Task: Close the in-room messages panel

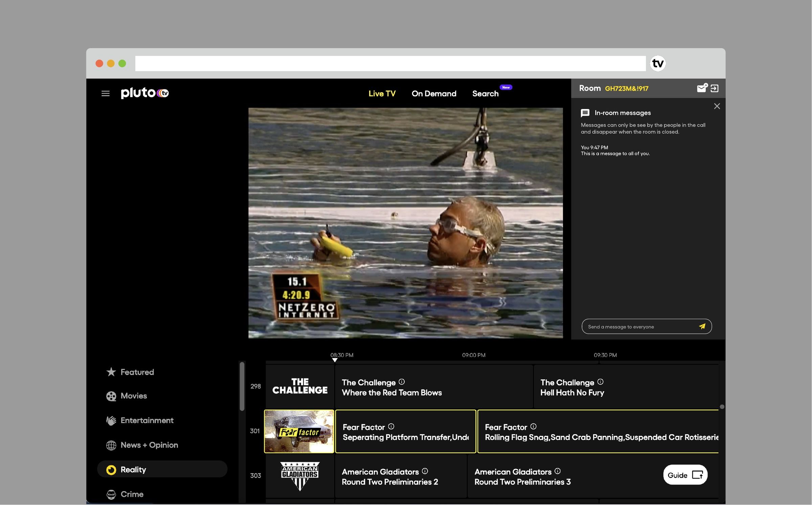Action: click(x=717, y=106)
